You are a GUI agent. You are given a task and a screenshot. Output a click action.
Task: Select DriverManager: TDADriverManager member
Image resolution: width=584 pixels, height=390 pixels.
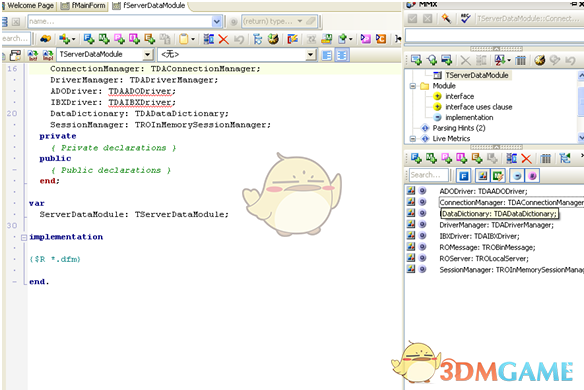(496, 225)
